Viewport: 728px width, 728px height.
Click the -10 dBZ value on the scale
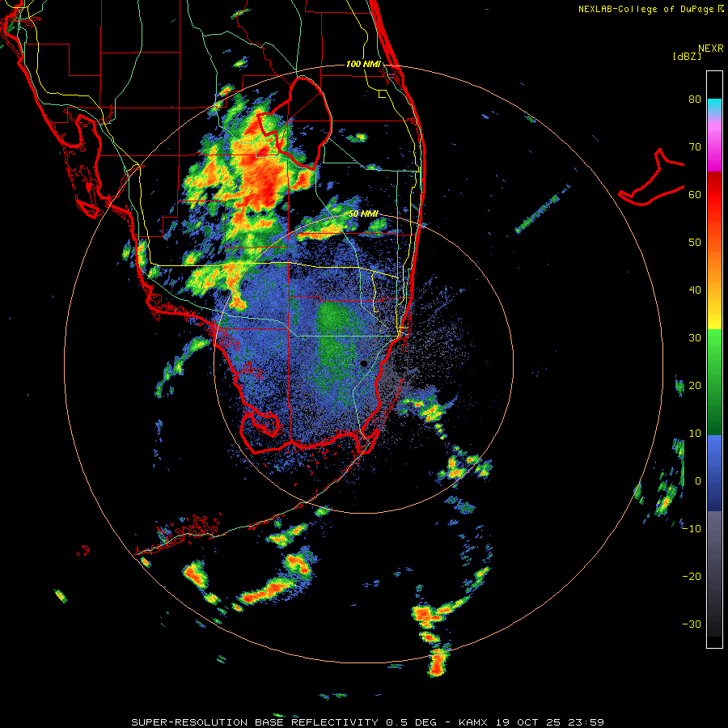point(692,529)
